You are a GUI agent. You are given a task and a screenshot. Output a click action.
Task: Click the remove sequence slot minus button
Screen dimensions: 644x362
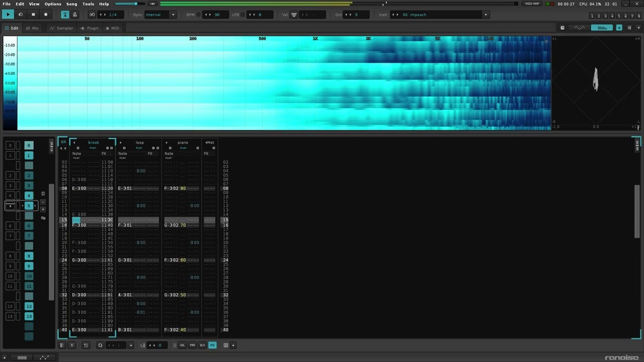[43, 202]
